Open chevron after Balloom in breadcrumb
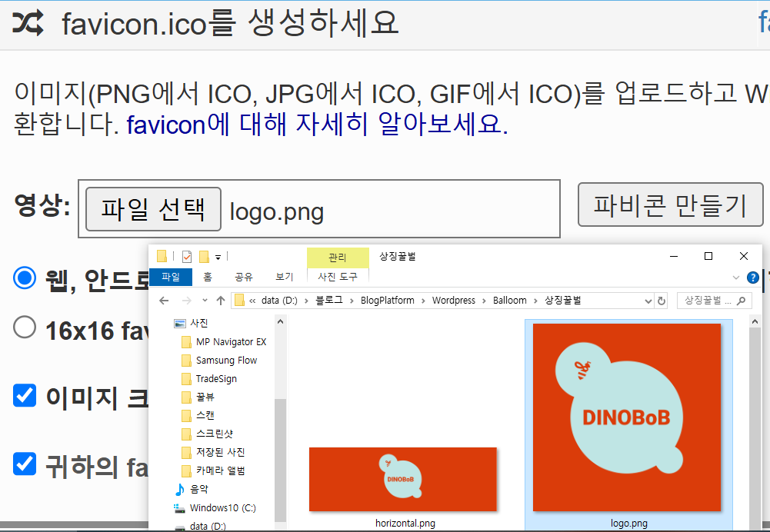The image size is (770, 532). click(x=535, y=301)
